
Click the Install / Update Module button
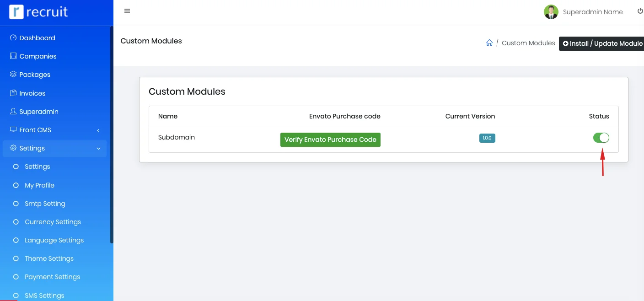pyautogui.click(x=602, y=43)
